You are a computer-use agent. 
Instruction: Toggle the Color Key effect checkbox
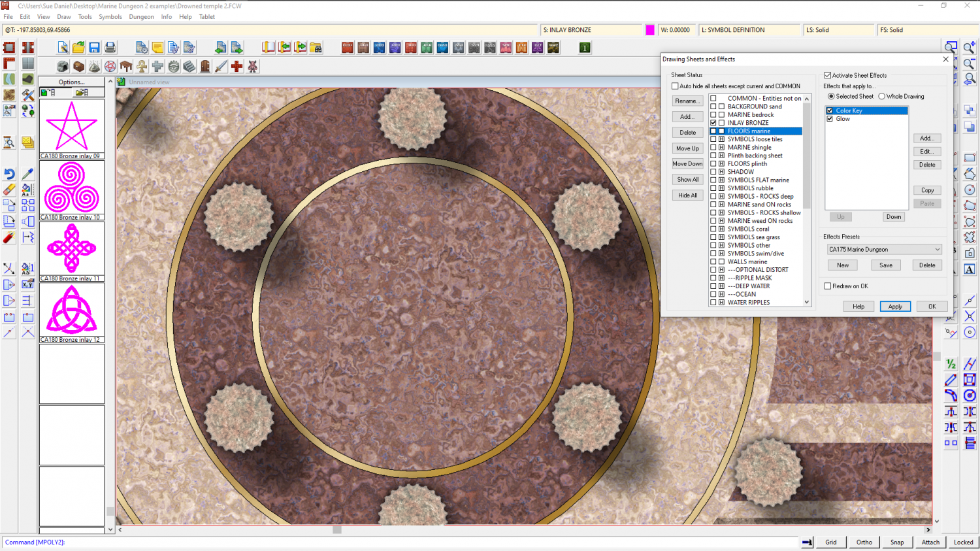pyautogui.click(x=830, y=110)
